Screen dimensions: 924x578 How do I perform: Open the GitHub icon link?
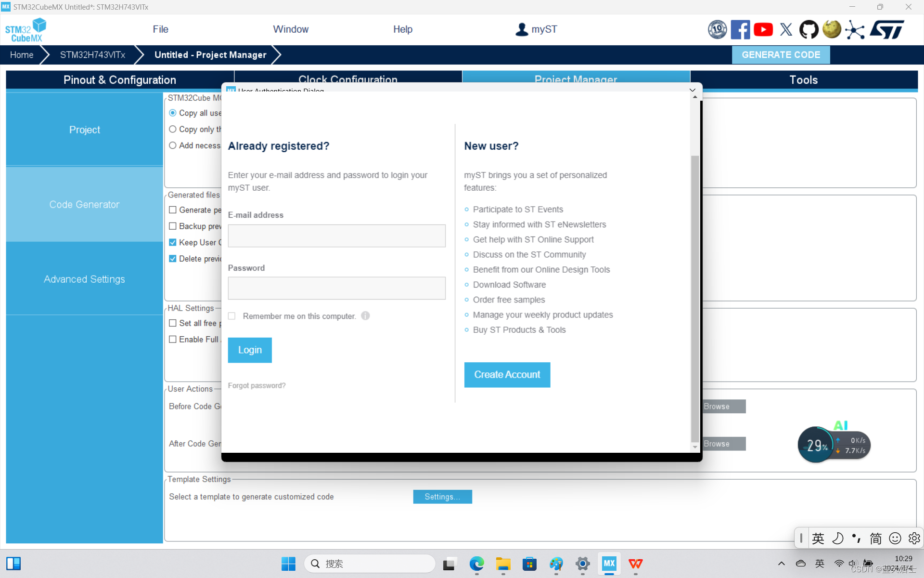pos(808,30)
